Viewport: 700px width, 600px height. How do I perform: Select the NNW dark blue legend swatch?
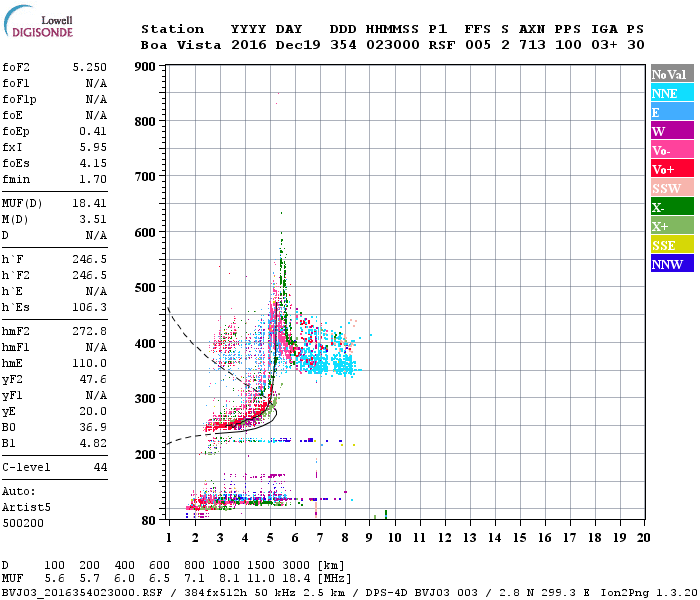click(x=672, y=263)
